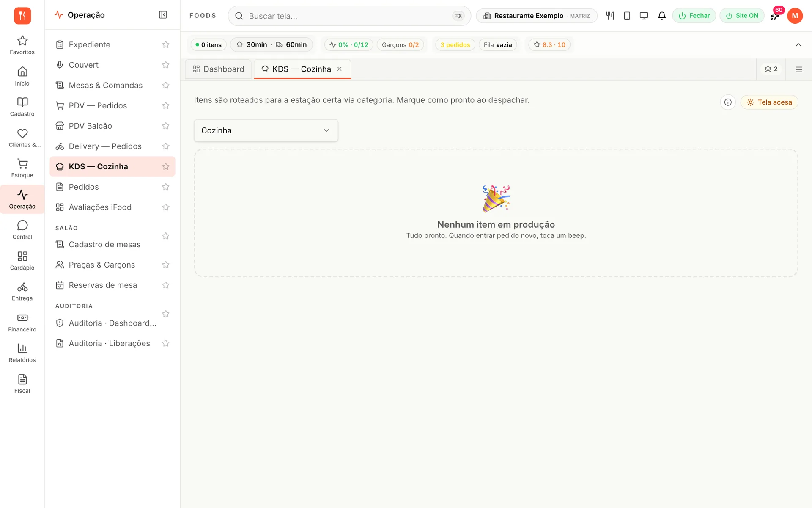Open Cardápio grid icon
Viewport: 812px width, 508px height.
tap(22, 261)
